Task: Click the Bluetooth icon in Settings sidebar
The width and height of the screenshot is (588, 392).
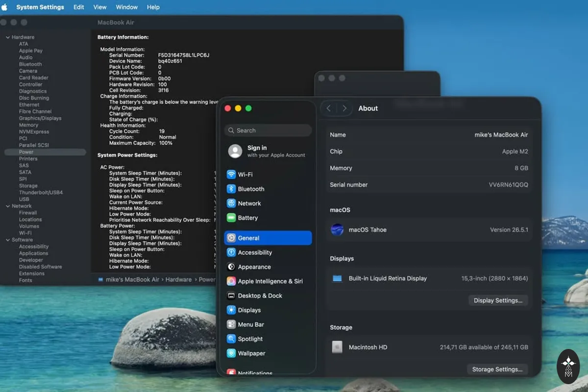Action: pyautogui.click(x=231, y=189)
